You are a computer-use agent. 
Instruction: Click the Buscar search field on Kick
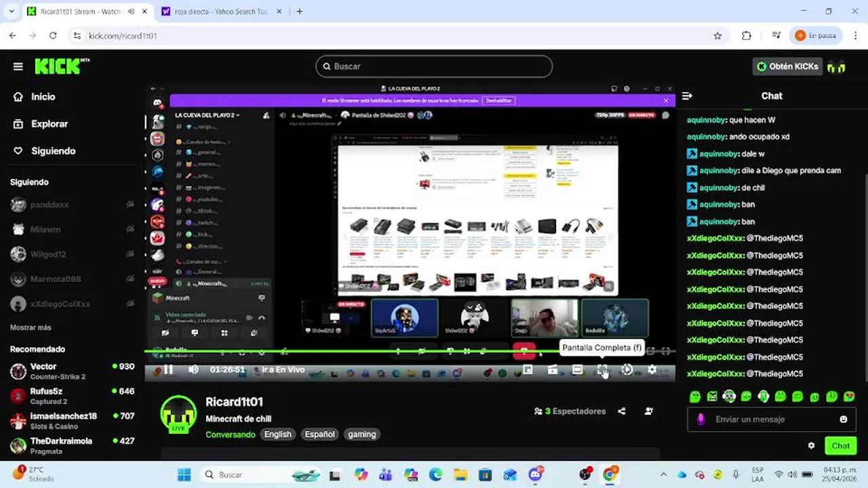point(434,66)
